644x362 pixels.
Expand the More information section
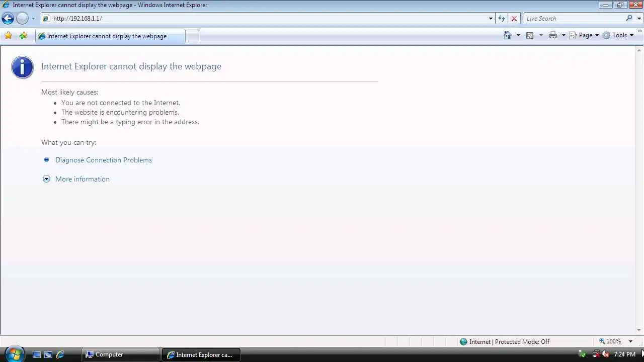pos(82,179)
